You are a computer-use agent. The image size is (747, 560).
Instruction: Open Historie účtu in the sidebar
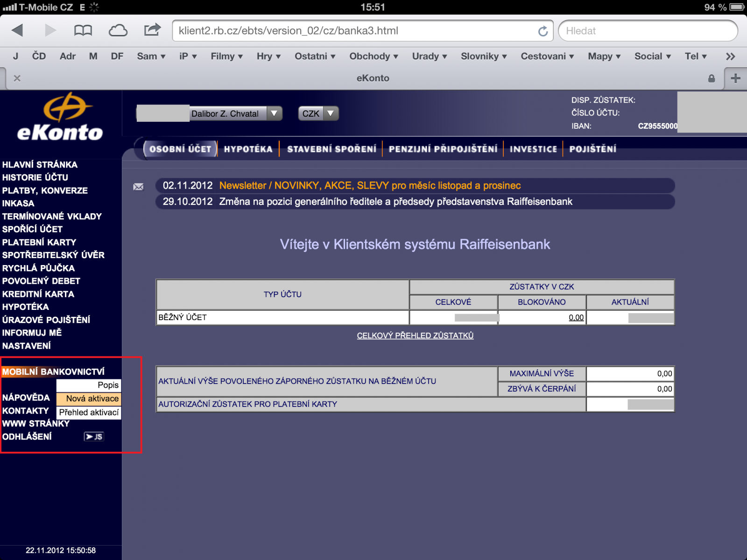point(35,177)
